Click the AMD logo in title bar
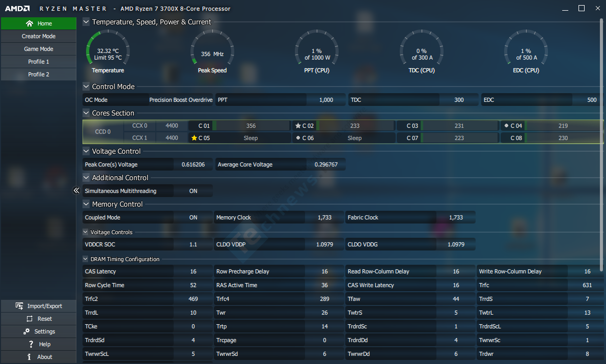Viewport: 606px width, 364px height. pyautogui.click(x=17, y=9)
